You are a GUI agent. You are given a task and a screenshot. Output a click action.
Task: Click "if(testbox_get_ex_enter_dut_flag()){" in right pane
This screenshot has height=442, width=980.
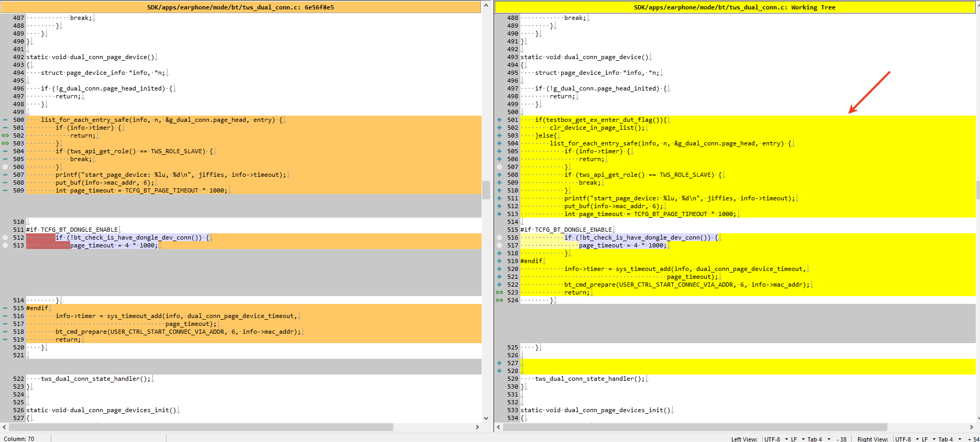click(x=601, y=120)
